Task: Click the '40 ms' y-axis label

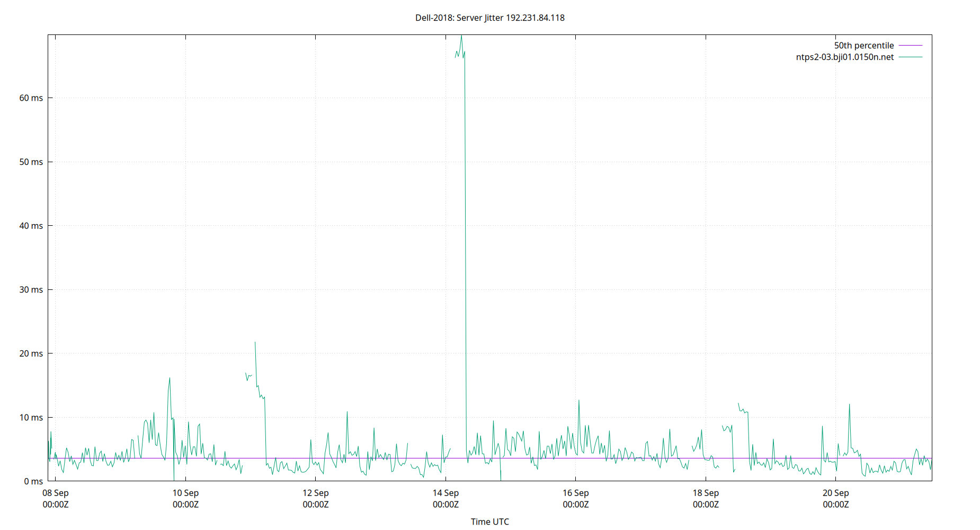Action: (31, 226)
